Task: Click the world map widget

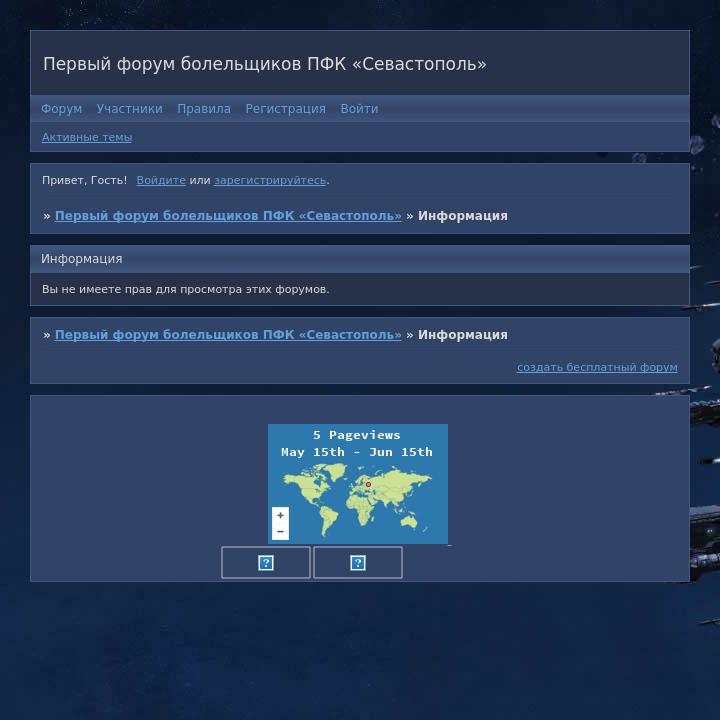Action: tap(358, 484)
